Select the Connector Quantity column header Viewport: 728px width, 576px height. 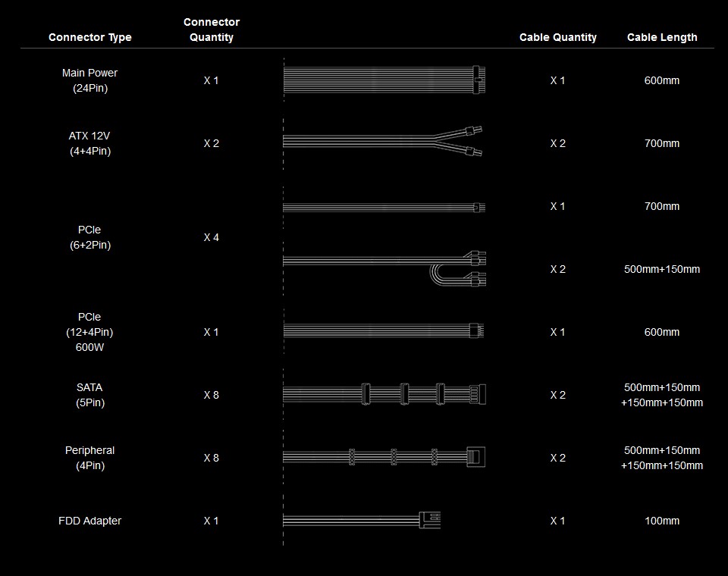pyautogui.click(x=212, y=30)
